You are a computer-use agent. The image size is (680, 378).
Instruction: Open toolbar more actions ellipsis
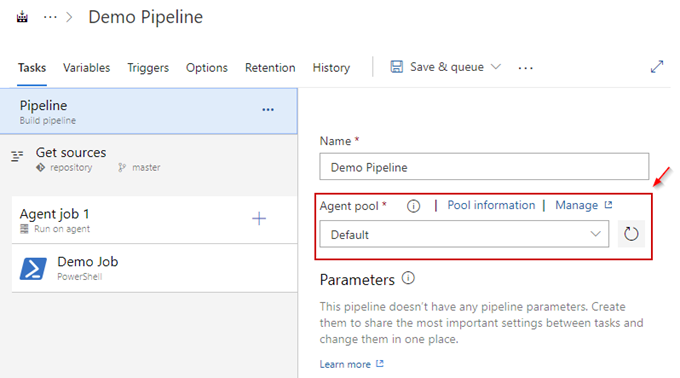[525, 68]
